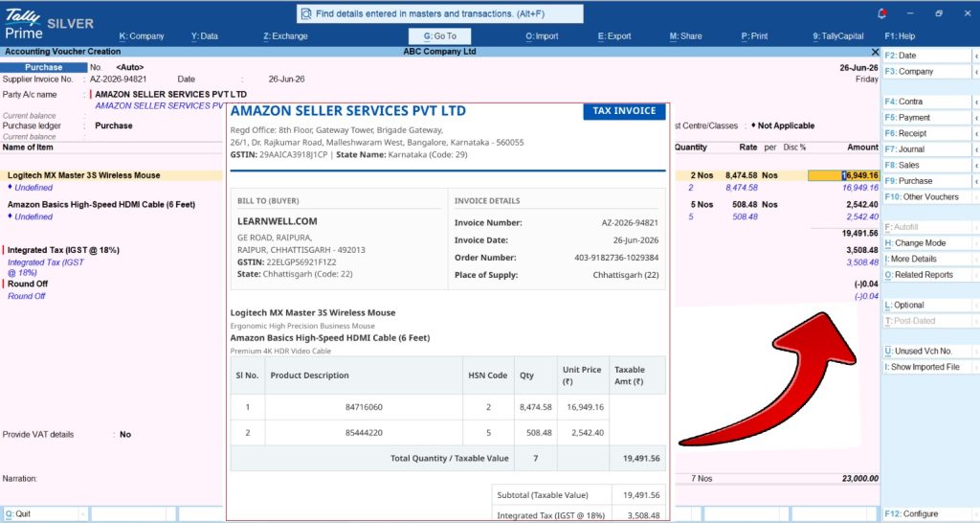This screenshot has width=980, height=523.
Task: Open the K: Company menu
Action: point(142,36)
